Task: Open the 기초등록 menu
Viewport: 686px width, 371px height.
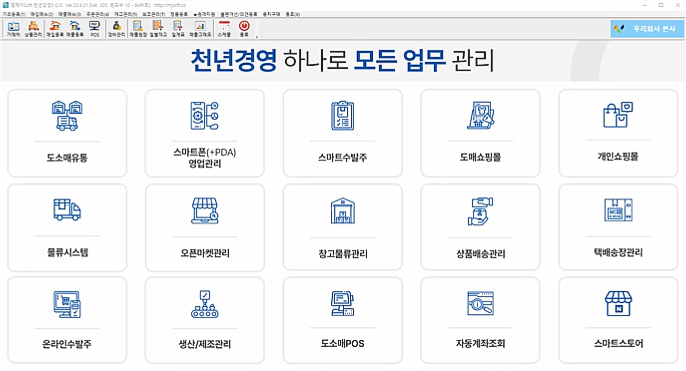Action: (x=14, y=14)
